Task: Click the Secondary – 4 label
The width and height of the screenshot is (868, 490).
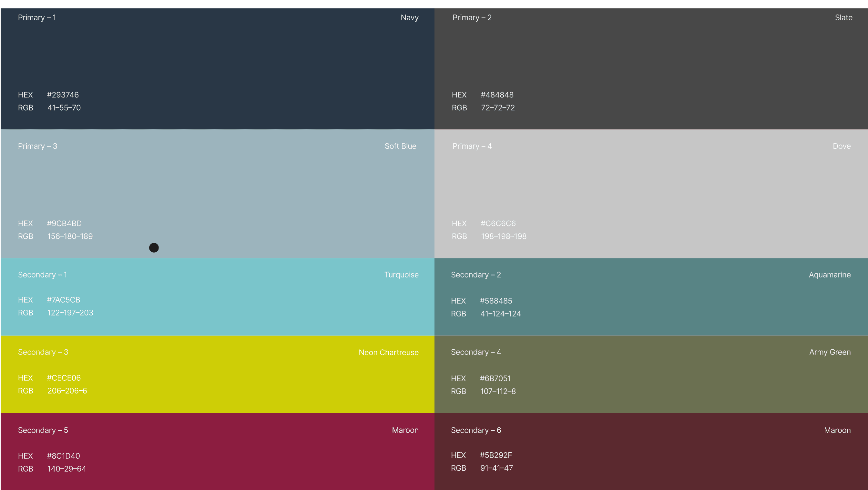Action: (x=476, y=352)
